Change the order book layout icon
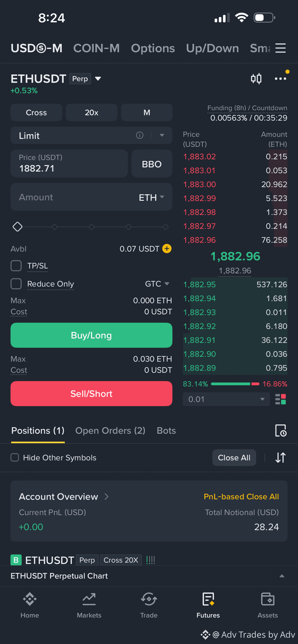This screenshot has height=644, width=298. click(280, 399)
